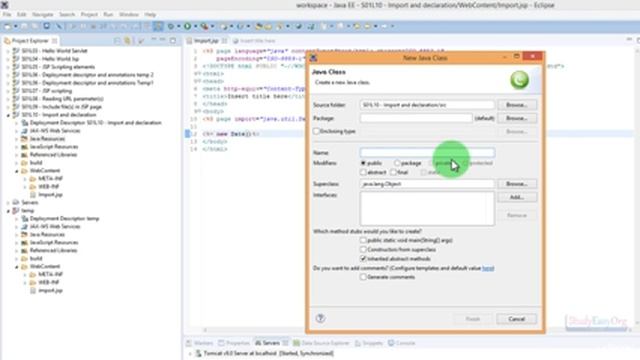The width and height of the screenshot is (640, 360).
Task: Select 'Tomcat v8.0 Server at localhost' row
Action: tap(268, 353)
